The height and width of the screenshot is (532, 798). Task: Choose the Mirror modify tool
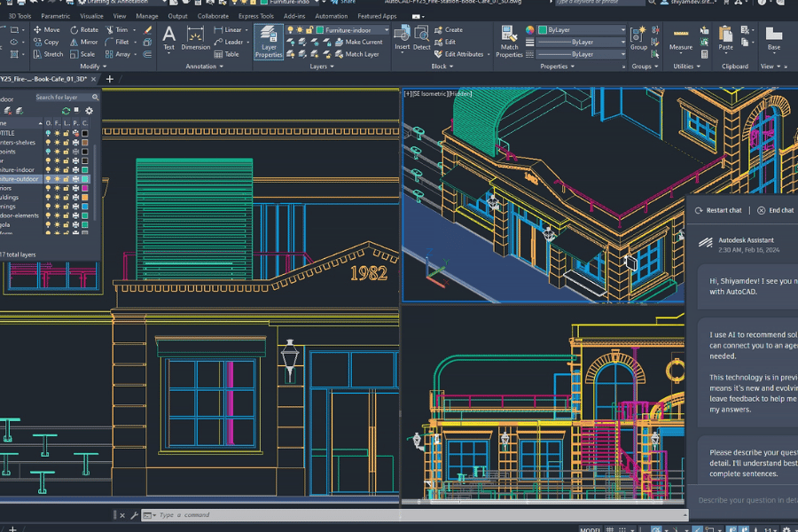pyautogui.click(x=82, y=42)
